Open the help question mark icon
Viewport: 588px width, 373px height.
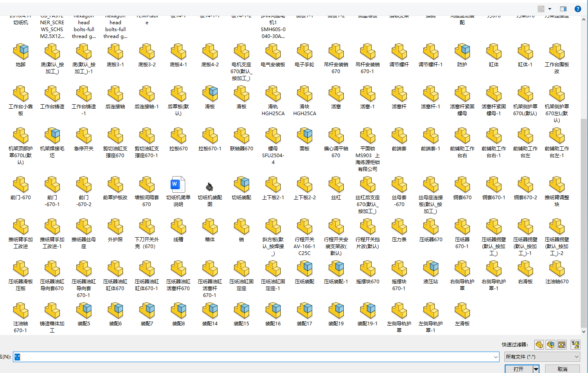[x=578, y=9]
